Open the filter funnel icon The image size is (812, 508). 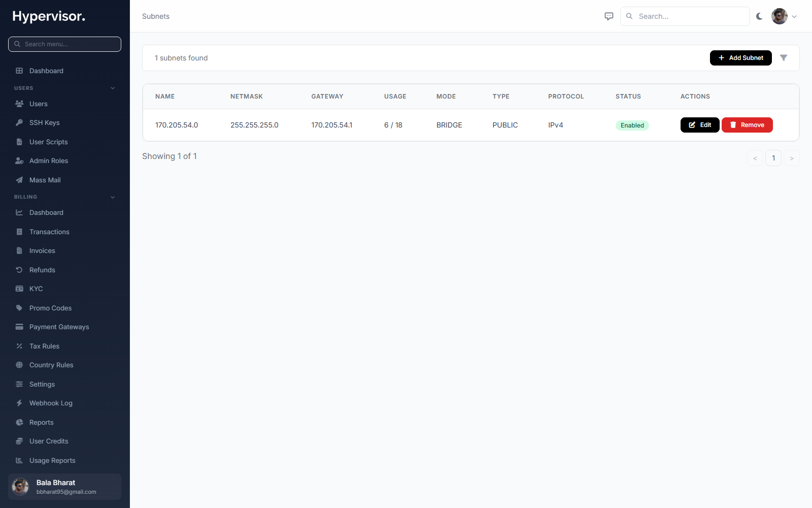784,58
